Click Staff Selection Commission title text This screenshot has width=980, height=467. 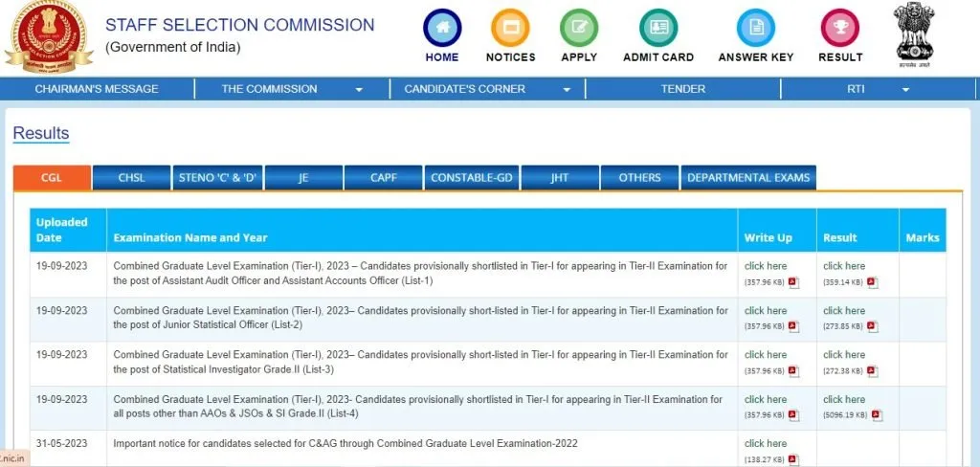pyautogui.click(x=240, y=25)
